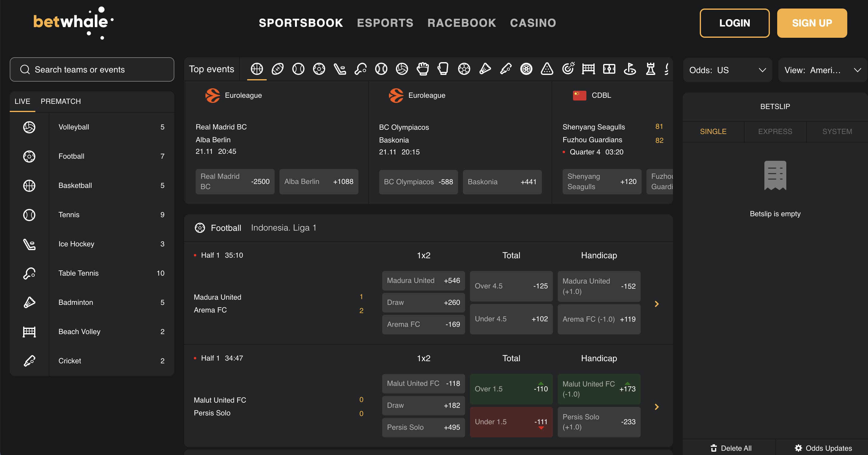Click the Volleyball icon in the live sidebar
Screen dimensions: 868x455
point(29,127)
